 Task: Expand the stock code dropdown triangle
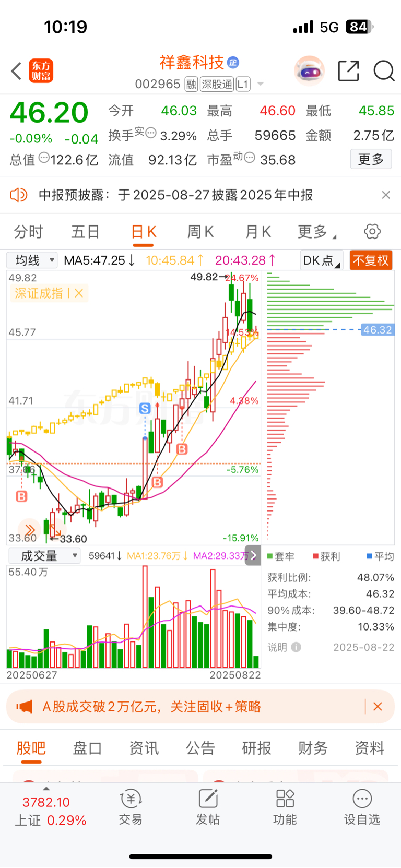click(x=261, y=84)
